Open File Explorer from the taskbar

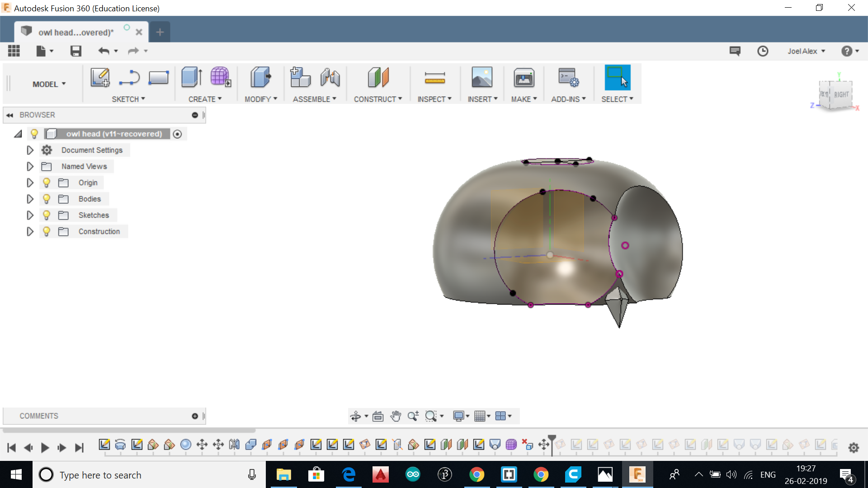283,474
